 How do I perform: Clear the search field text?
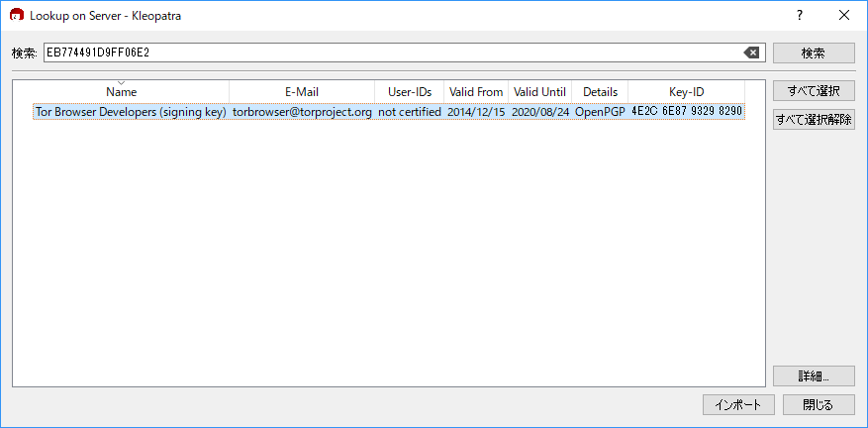pyautogui.click(x=750, y=53)
